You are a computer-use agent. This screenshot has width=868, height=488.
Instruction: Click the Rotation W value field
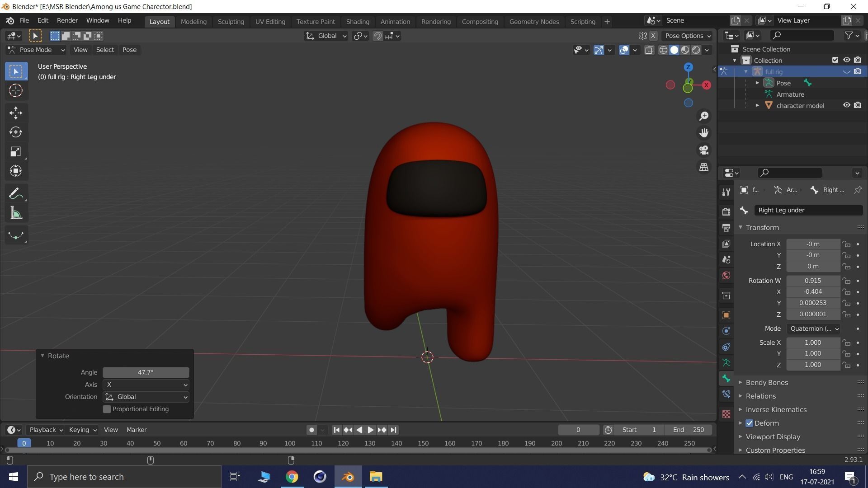(x=813, y=281)
